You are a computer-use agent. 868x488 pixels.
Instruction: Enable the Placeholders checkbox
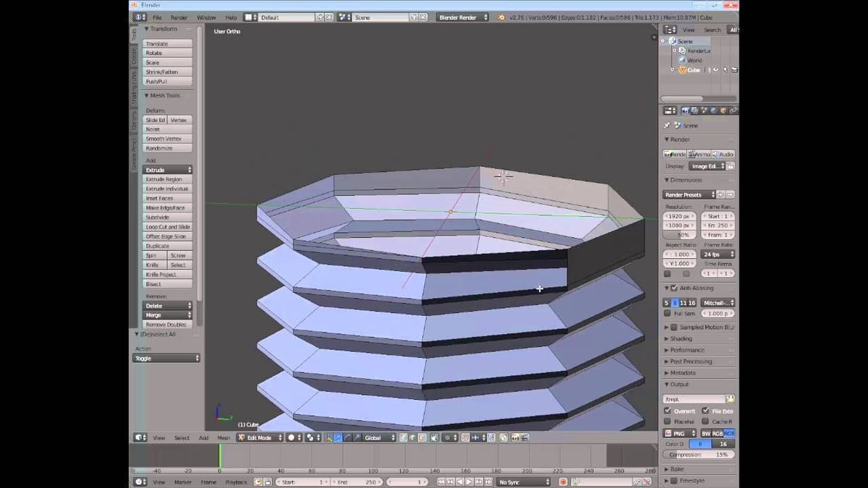coord(667,421)
